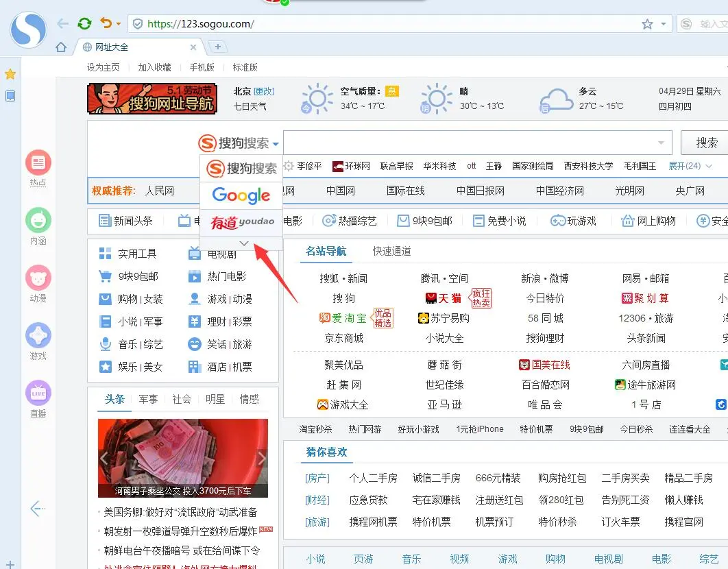Switch to the 快速通道 tab

pos(392,251)
